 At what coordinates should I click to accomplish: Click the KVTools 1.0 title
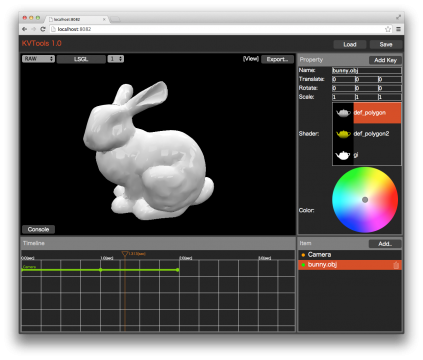coord(42,43)
